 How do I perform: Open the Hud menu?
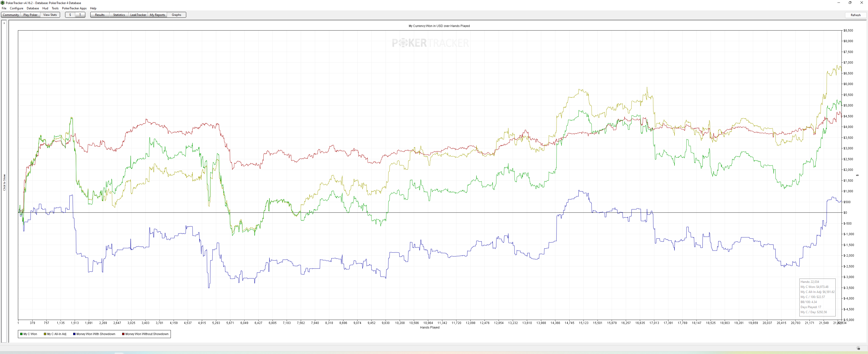coord(45,8)
